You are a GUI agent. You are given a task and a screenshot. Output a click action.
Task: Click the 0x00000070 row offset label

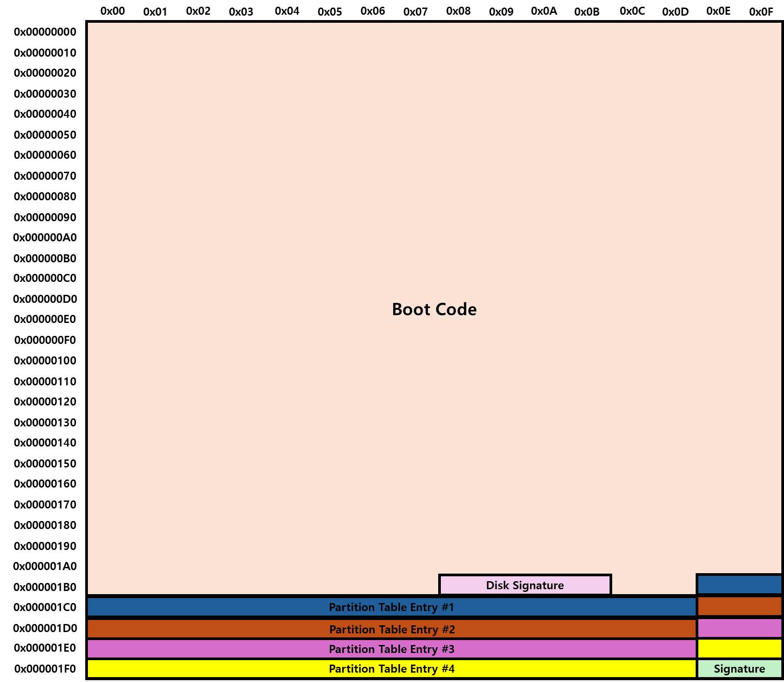45,176
